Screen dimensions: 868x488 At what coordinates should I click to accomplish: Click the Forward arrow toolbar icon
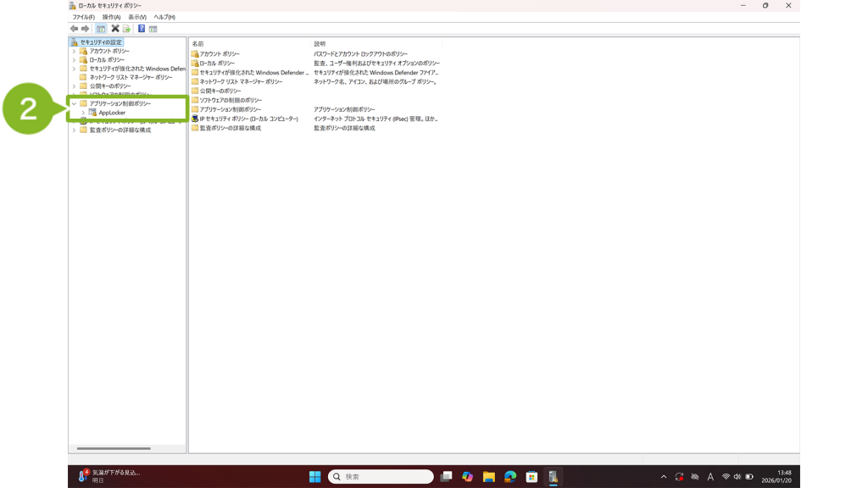[86, 29]
